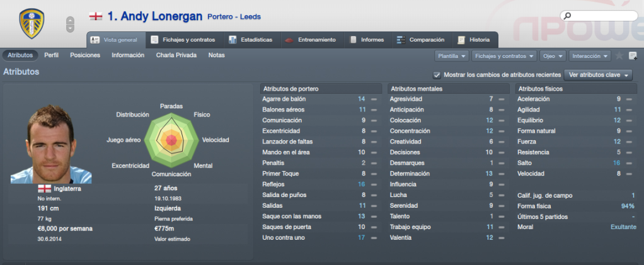Uncheck Mostrar los cambios de atributos recientes
This screenshot has width=644, height=265.
point(437,75)
